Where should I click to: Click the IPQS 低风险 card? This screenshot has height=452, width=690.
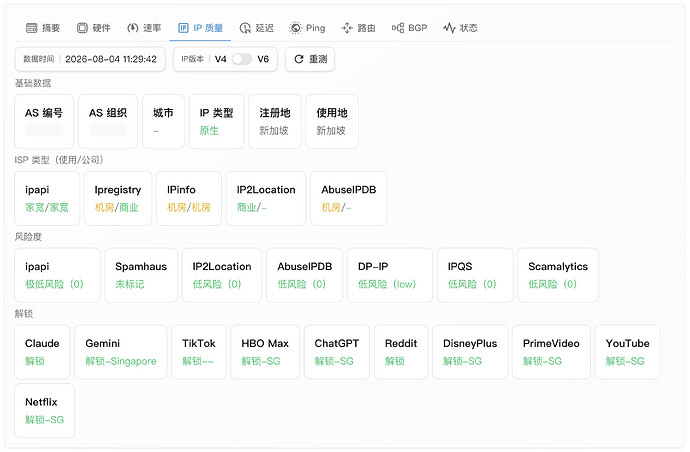pyautogui.click(x=475, y=275)
